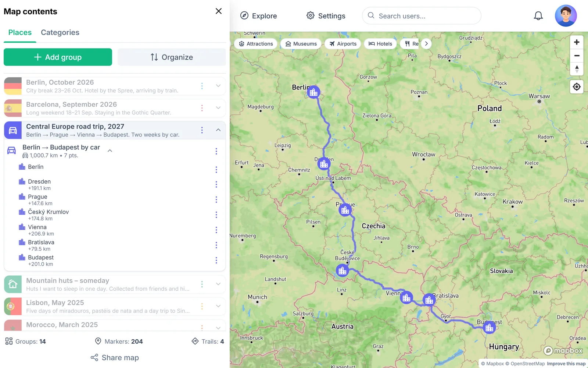This screenshot has width=588, height=368.
Task: Focus the Search users field
Action: 422,16
